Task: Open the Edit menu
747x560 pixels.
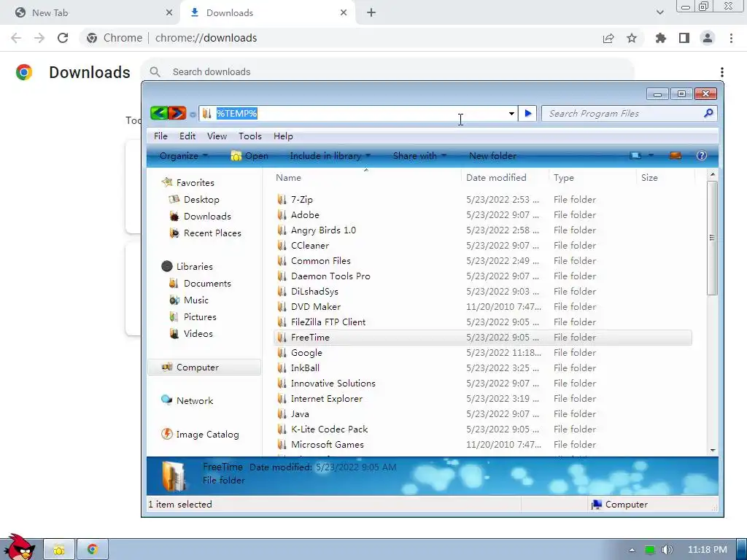Action: pos(187,136)
